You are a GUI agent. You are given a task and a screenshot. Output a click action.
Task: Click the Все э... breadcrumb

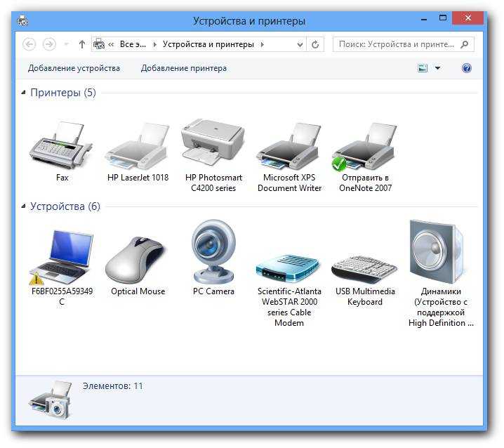(133, 44)
